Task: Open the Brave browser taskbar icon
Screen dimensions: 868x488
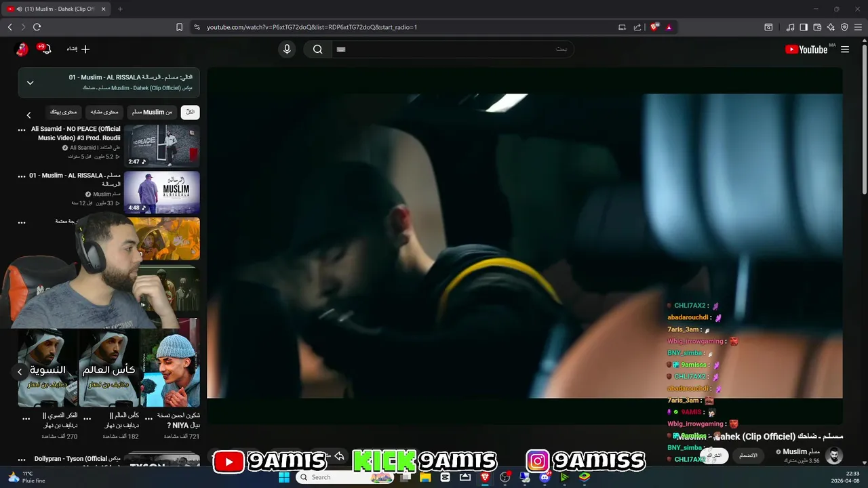Action: [485, 477]
